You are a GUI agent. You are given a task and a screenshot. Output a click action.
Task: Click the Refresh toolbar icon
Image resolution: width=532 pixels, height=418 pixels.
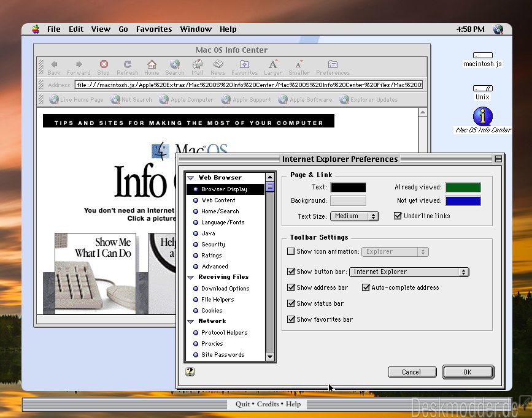(127, 64)
